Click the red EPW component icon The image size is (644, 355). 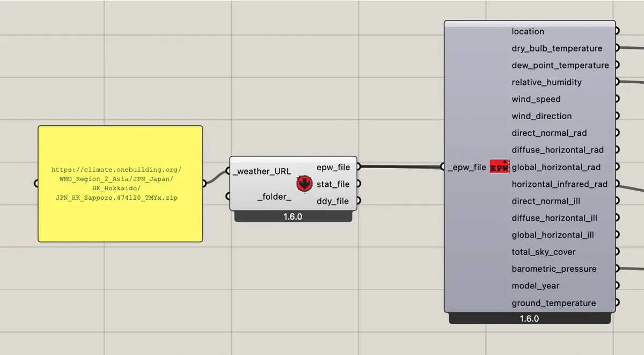(x=500, y=167)
